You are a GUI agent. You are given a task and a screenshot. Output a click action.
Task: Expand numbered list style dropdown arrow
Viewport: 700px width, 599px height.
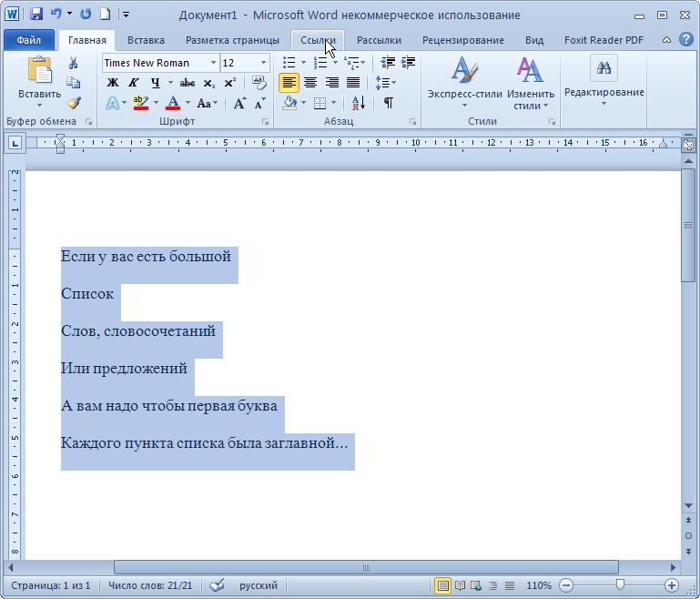(335, 63)
